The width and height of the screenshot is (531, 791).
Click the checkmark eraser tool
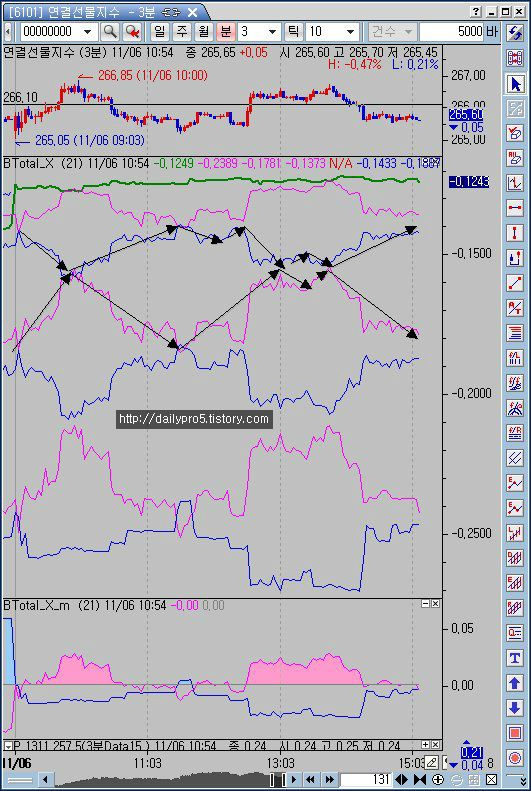click(515, 133)
